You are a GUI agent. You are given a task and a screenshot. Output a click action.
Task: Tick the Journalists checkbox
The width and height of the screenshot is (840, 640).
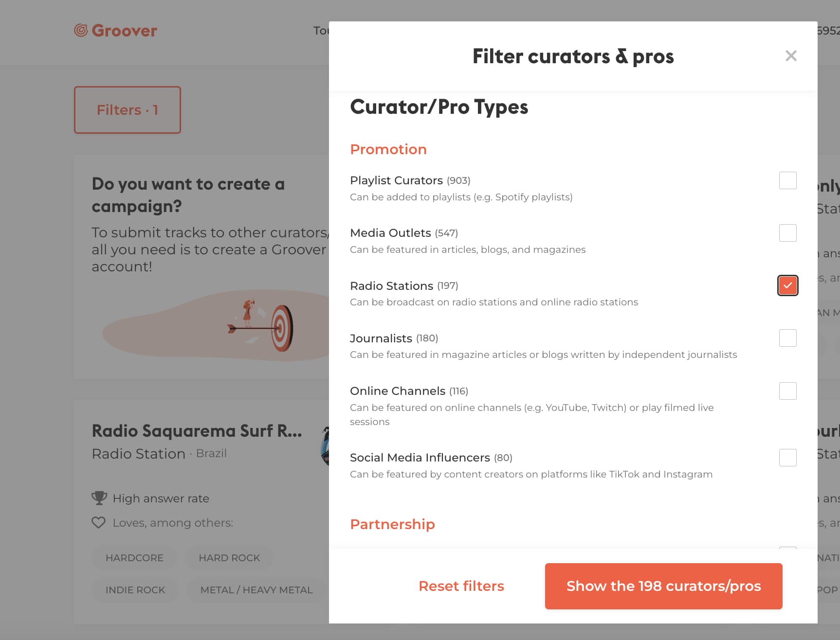[787, 338]
